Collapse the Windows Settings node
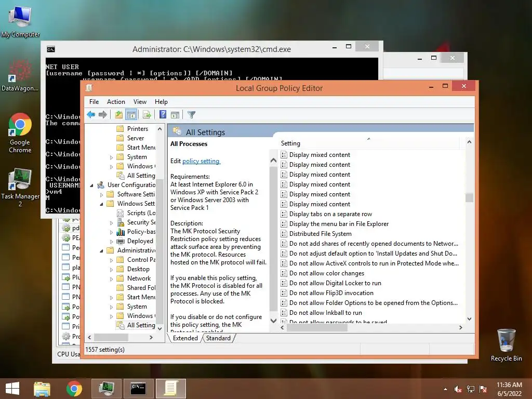 101,204
